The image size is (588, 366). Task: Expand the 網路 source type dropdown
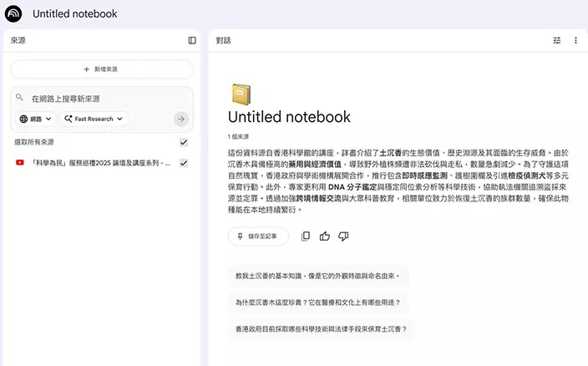coord(36,119)
